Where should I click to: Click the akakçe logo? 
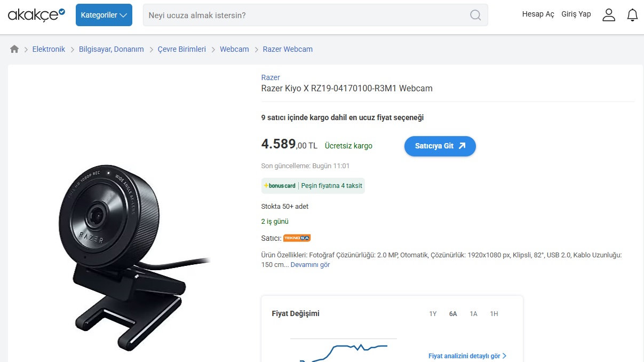point(36,14)
